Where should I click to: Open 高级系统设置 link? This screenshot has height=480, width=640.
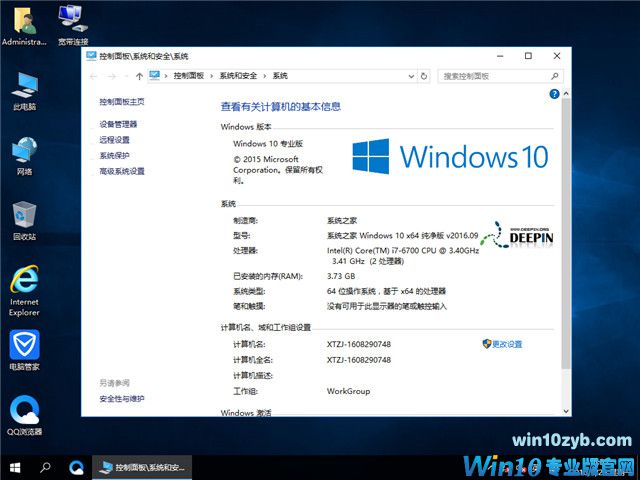click(x=122, y=171)
